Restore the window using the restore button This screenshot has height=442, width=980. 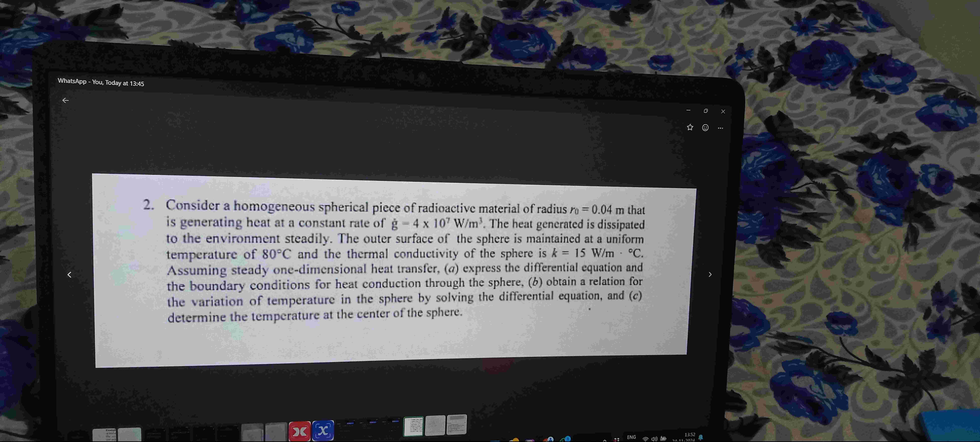[x=706, y=111]
